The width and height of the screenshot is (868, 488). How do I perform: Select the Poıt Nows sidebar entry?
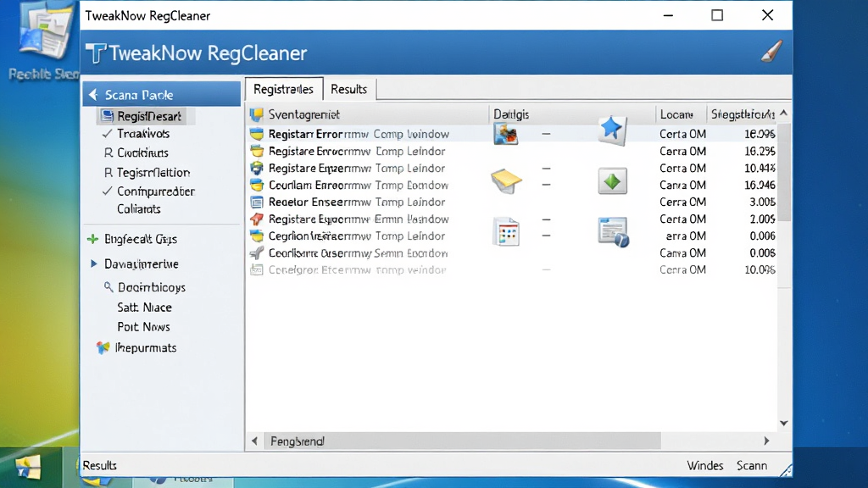(x=143, y=326)
